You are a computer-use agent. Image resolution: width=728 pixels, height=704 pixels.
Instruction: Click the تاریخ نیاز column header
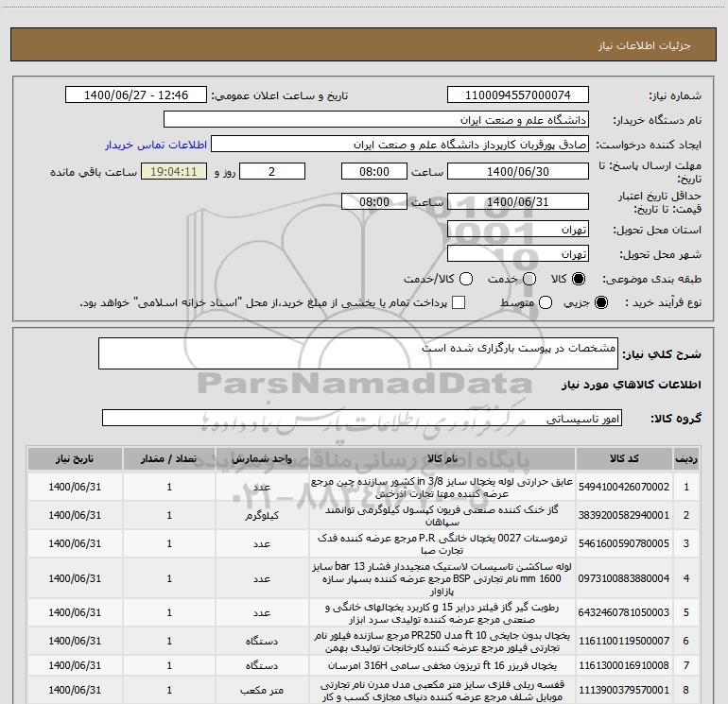(75, 459)
